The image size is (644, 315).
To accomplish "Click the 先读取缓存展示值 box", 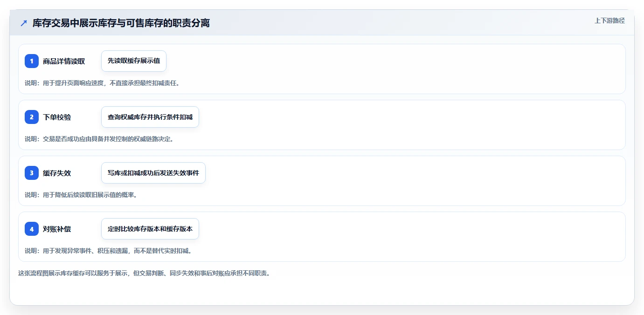I will click(134, 61).
